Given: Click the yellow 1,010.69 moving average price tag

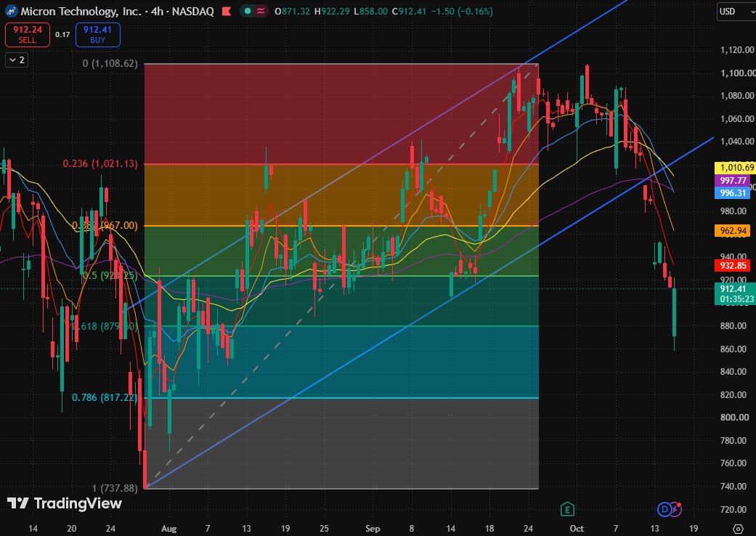Looking at the screenshot, I should coord(736,168).
